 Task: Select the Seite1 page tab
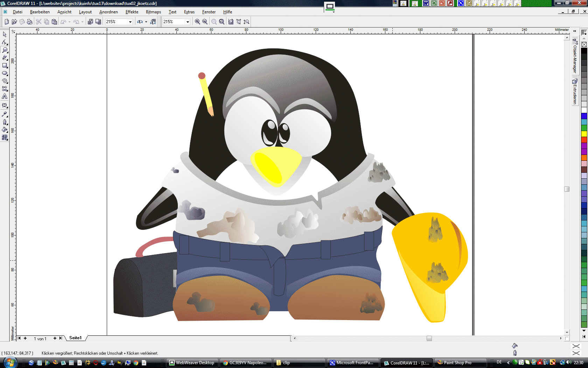point(76,338)
